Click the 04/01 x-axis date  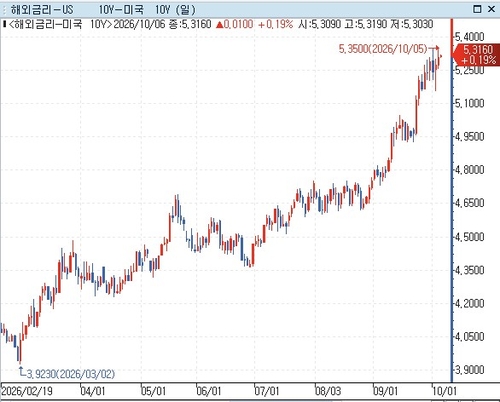[x=93, y=391]
